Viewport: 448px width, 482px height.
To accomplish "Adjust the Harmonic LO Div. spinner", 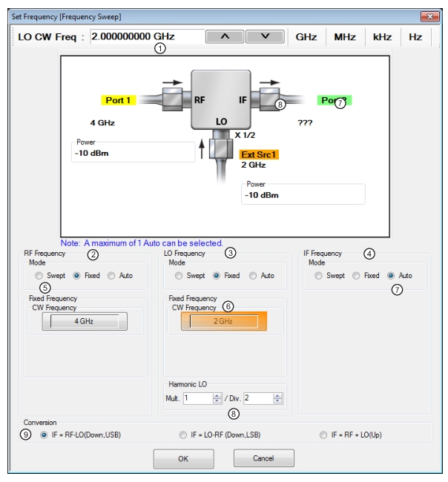I will tap(277, 397).
